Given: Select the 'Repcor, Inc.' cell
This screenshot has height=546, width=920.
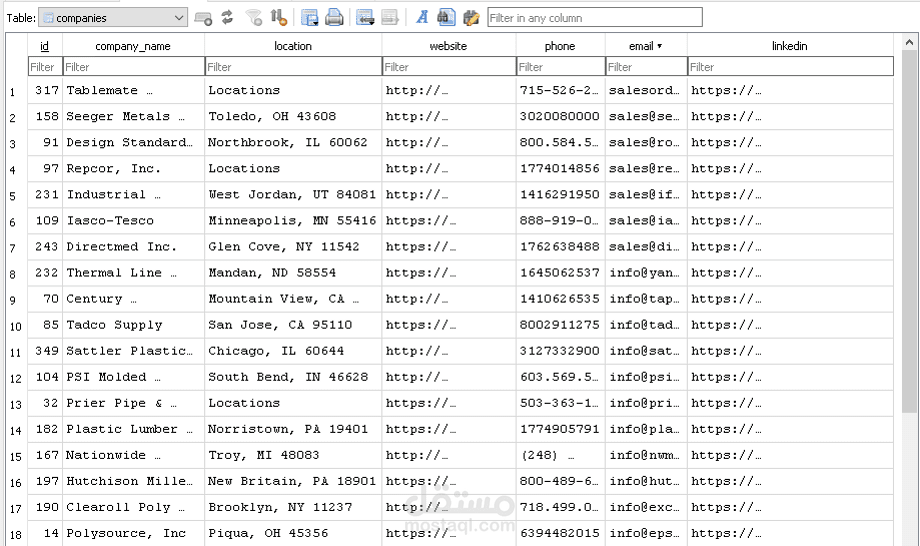Looking at the screenshot, I should click(x=133, y=168).
